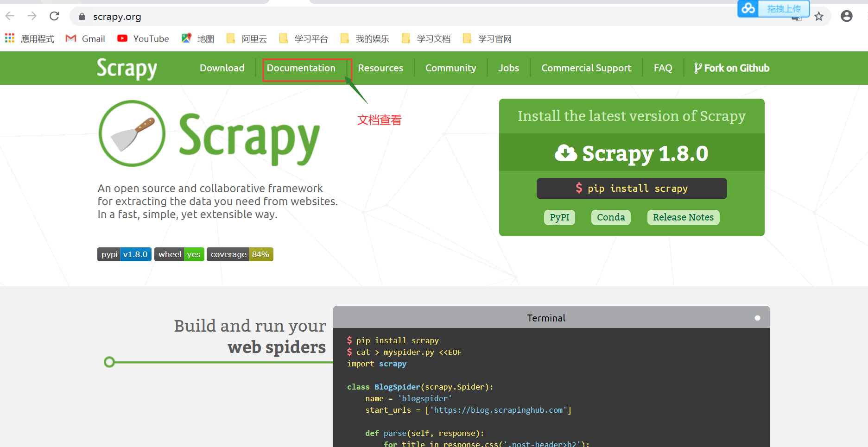
Task: Open the FAQ nav item
Action: coord(663,68)
